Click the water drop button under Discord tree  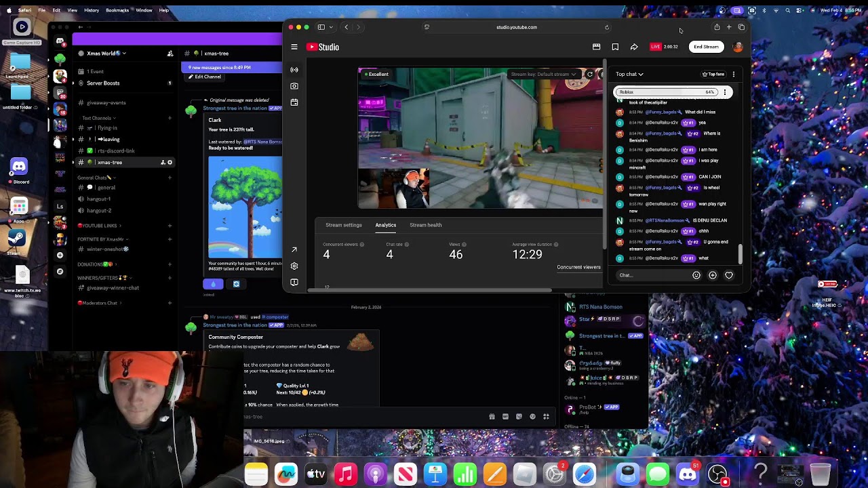tap(213, 284)
